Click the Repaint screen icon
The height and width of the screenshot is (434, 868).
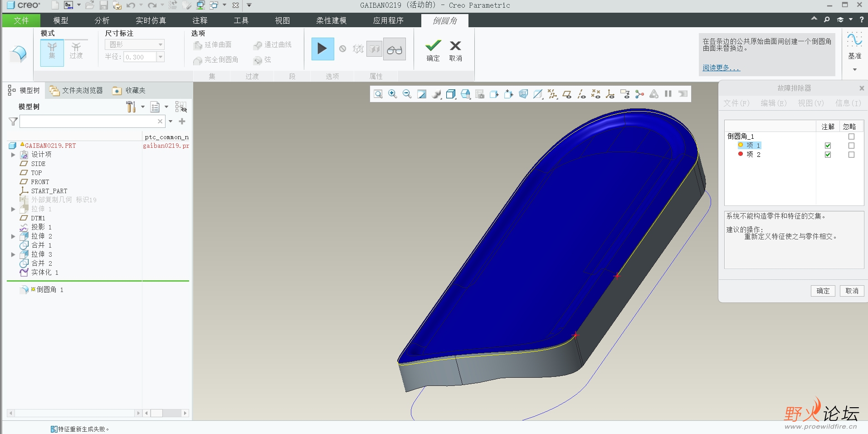tap(422, 94)
